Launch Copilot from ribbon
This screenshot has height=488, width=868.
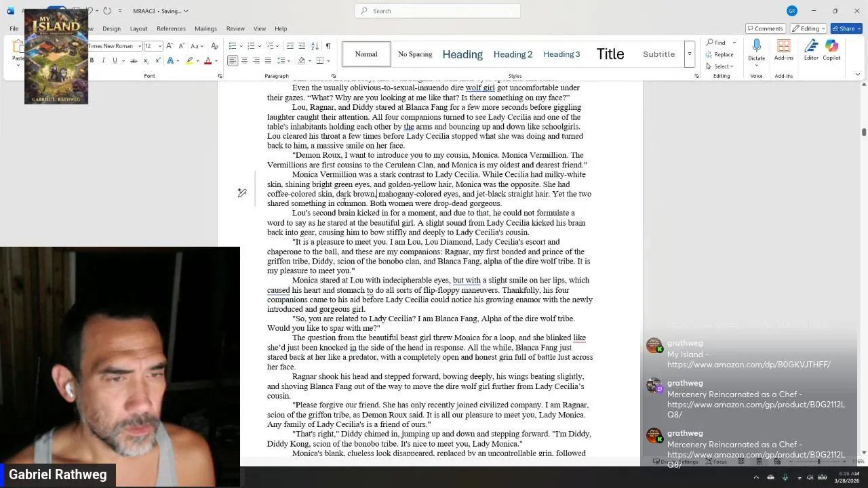click(x=831, y=50)
